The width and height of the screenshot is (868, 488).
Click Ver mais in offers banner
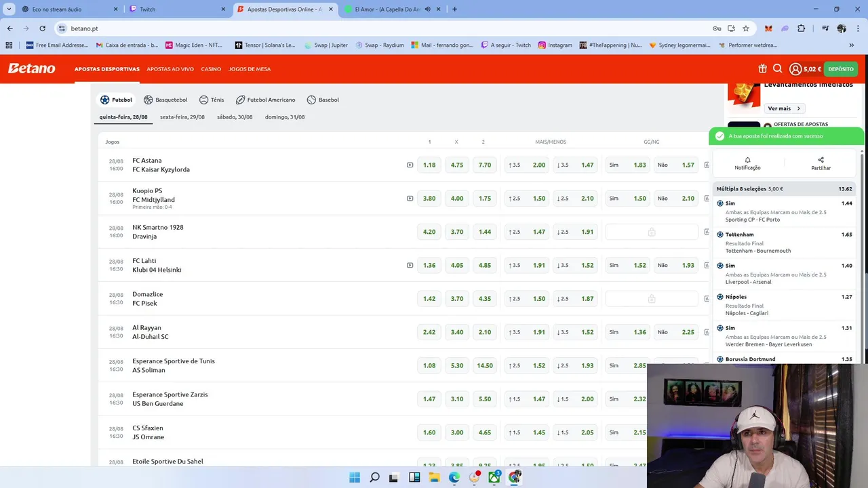pyautogui.click(x=785, y=108)
